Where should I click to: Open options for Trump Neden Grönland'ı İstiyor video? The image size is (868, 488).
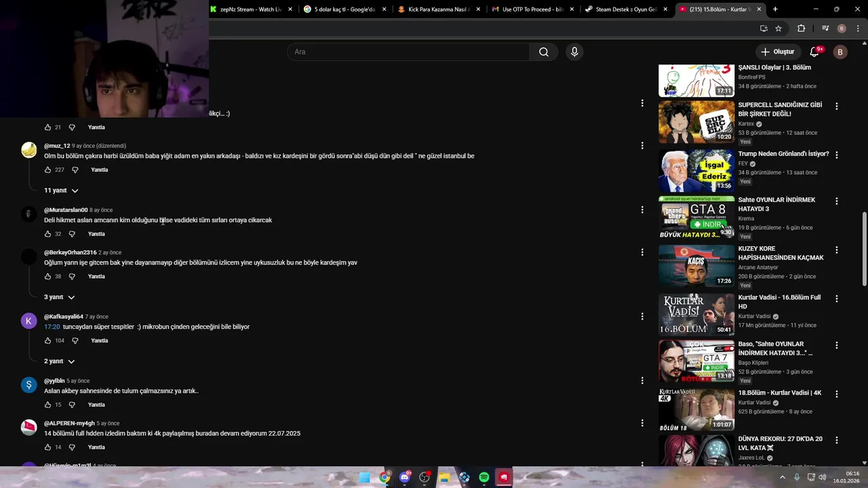click(837, 155)
